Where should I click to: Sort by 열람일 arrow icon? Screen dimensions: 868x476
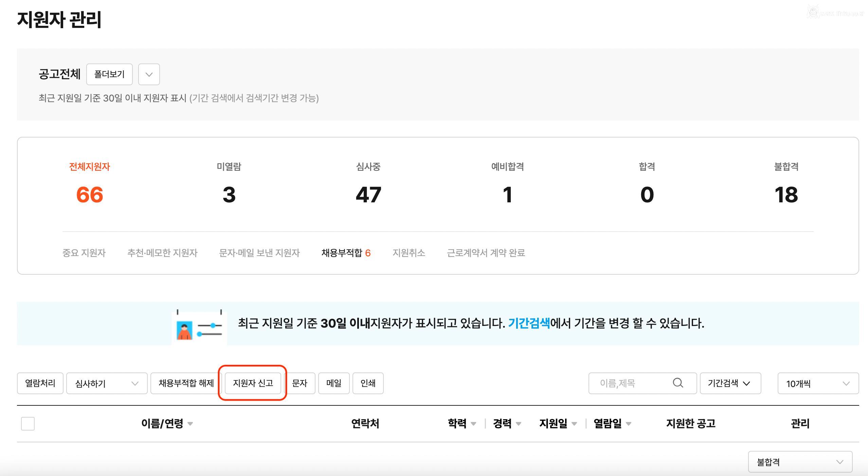coord(628,424)
